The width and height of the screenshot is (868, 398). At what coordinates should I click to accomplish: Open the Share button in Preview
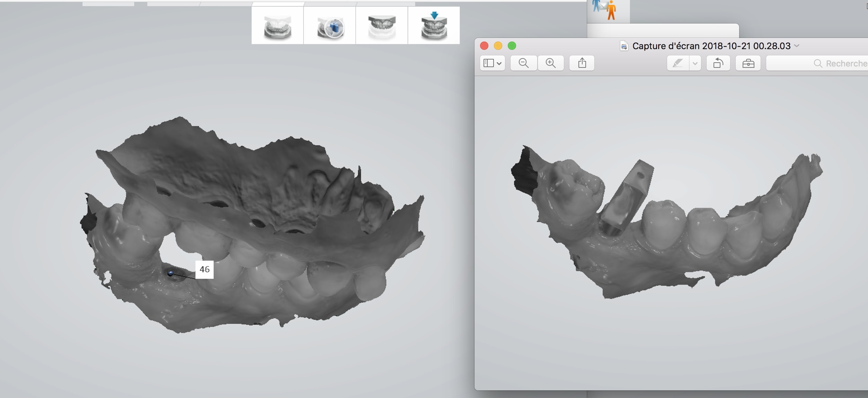click(x=582, y=63)
